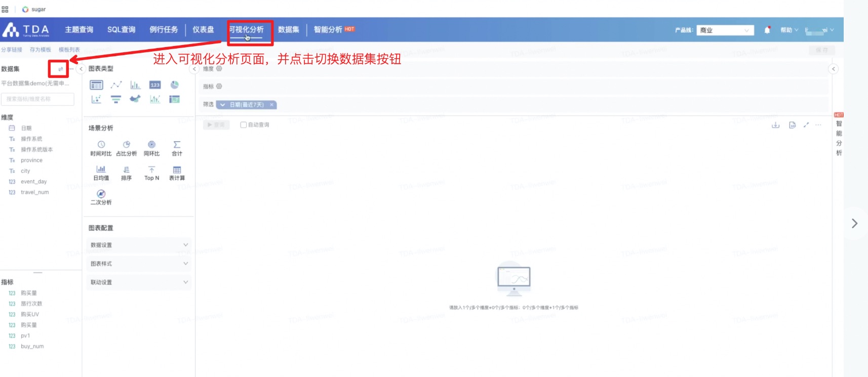Click the switch dataset icon
The width and height of the screenshot is (868, 377).
coord(60,69)
